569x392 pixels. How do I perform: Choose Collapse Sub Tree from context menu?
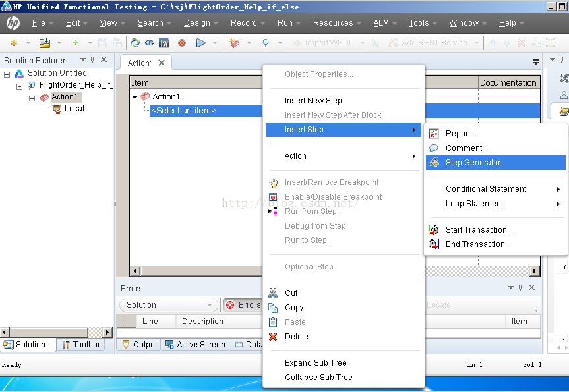tap(344, 377)
